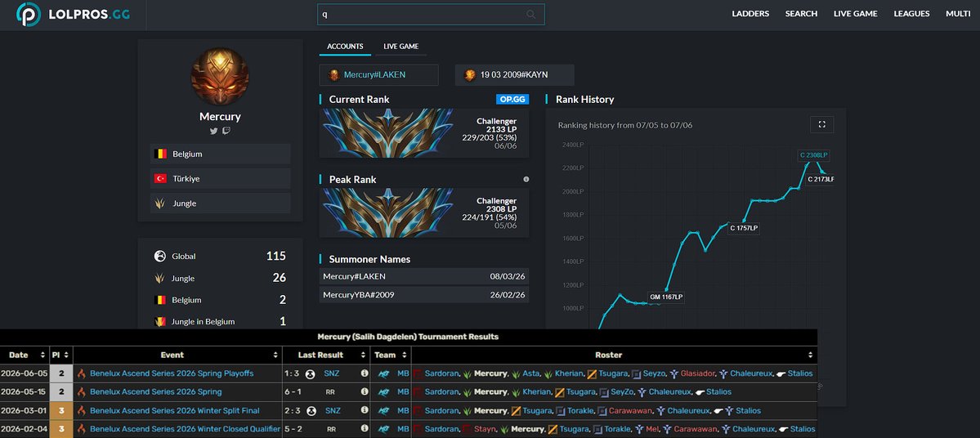This screenshot has height=438, width=980.
Task: Click the Global rank value 115
Action: click(275, 256)
